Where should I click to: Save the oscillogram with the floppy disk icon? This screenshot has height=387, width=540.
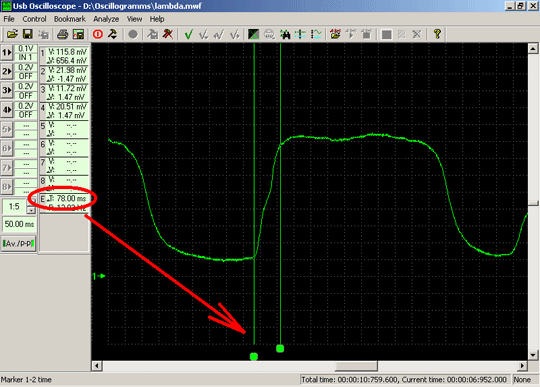(x=28, y=34)
